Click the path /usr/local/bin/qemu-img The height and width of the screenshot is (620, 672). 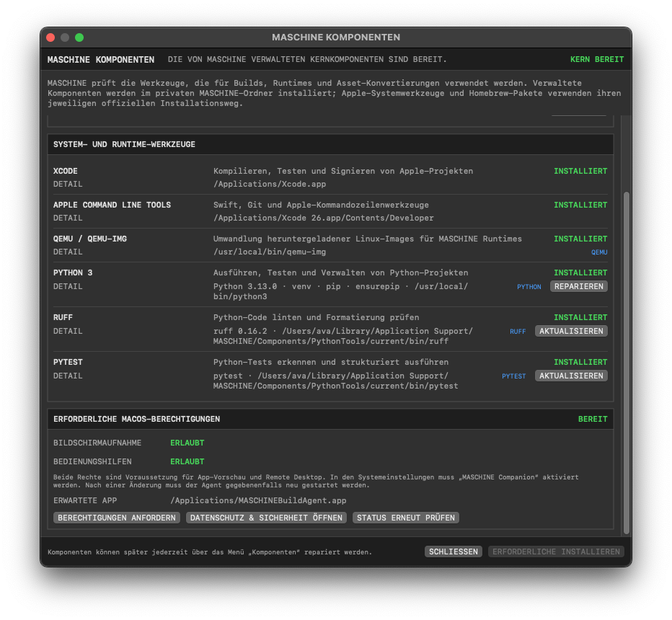270,252
